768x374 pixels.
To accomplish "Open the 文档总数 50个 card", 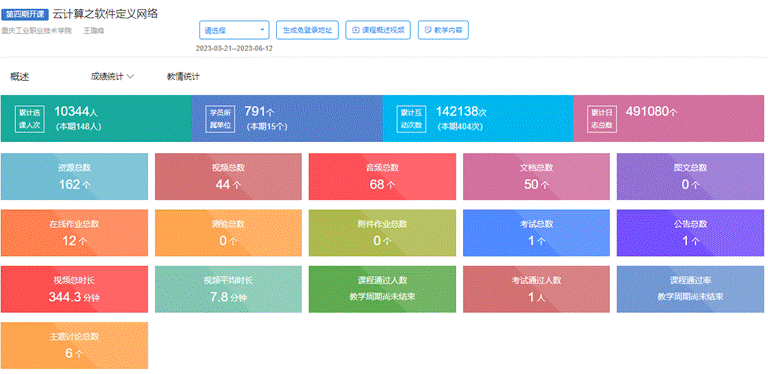I will point(536,177).
